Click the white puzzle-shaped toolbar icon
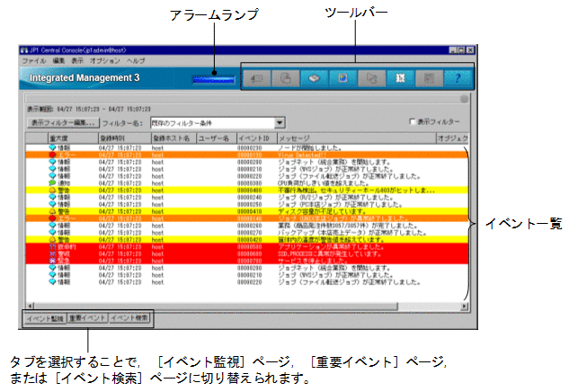This screenshot has width=569, height=392. [400, 78]
